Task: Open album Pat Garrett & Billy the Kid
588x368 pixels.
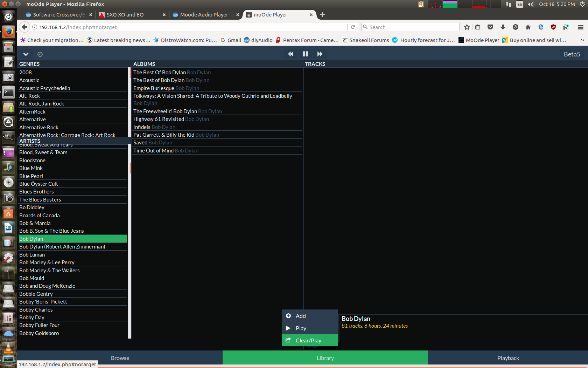Action: 217,135
